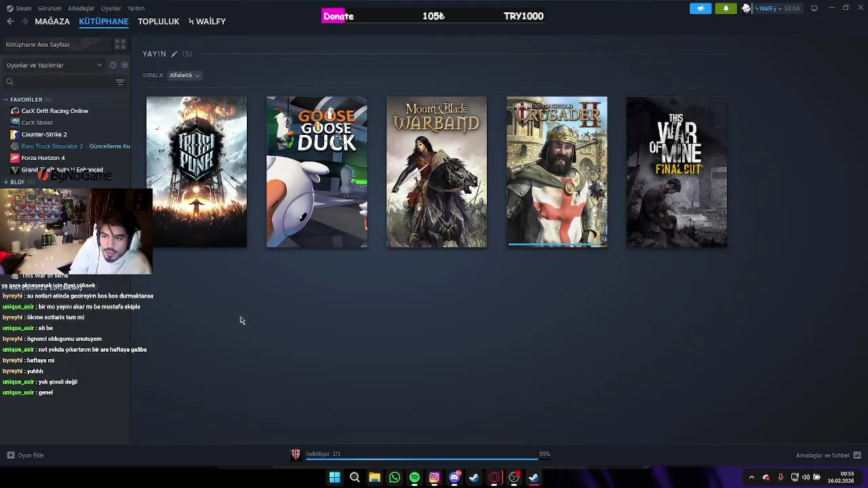The image size is (868, 488).
Task: Select Counter-Strike 2 in favorites
Action: click(44, 134)
